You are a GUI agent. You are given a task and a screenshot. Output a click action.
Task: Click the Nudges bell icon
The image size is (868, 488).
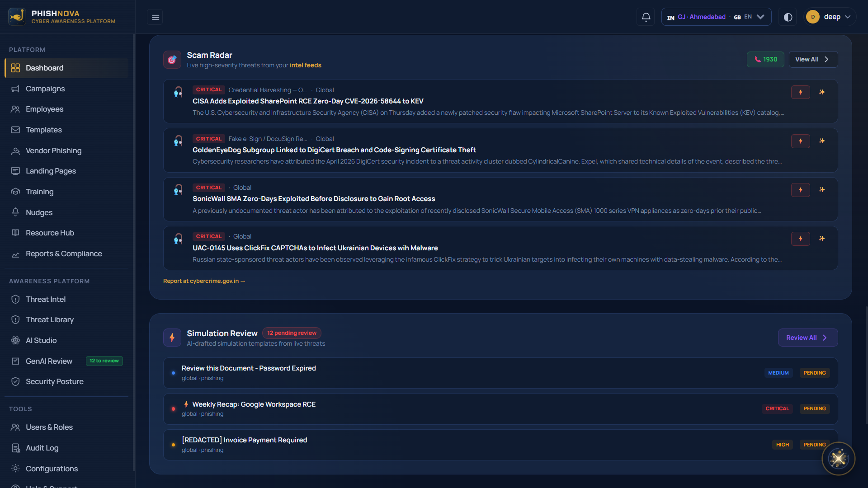tap(15, 212)
